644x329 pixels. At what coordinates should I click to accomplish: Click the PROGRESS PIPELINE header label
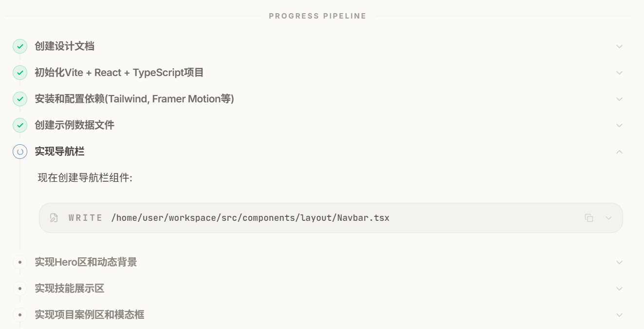tap(317, 16)
